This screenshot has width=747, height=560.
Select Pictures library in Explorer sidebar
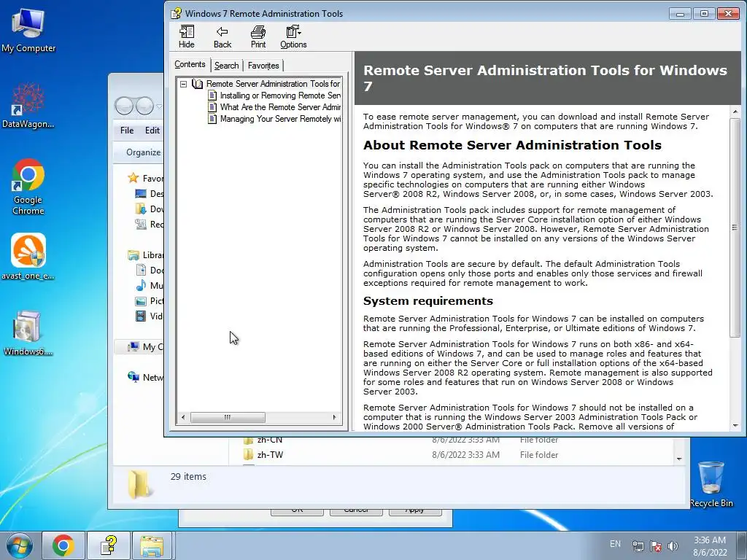click(149, 301)
